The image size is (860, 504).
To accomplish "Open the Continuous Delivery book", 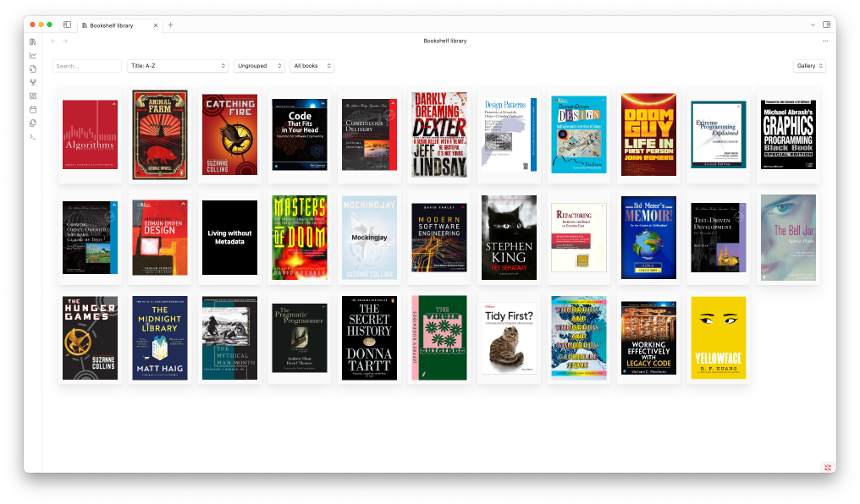I will [369, 134].
